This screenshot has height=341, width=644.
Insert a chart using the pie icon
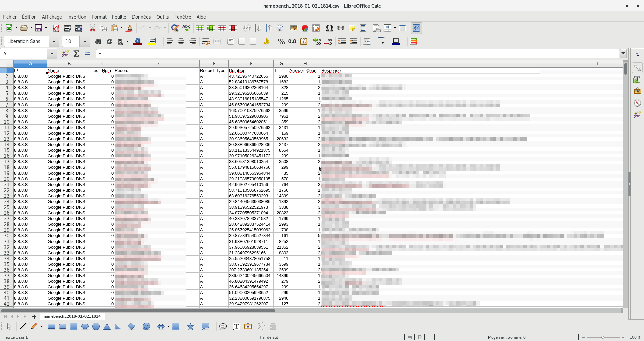(x=305, y=28)
